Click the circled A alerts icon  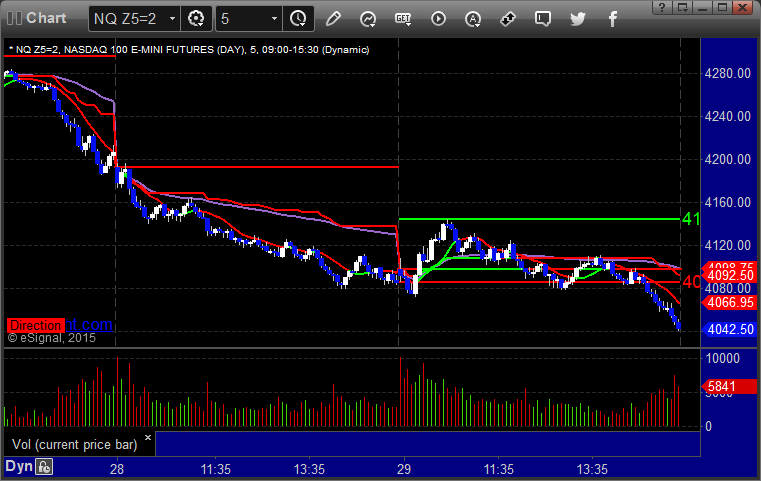473,18
